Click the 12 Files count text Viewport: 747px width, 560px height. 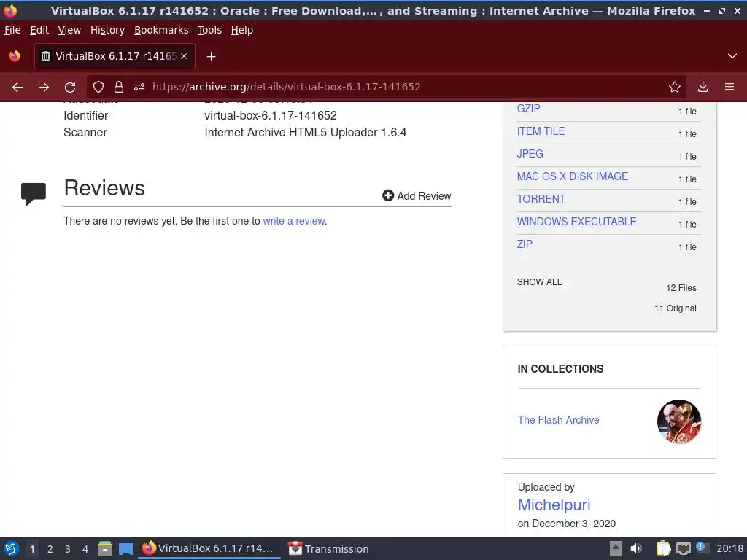(681, 288)
